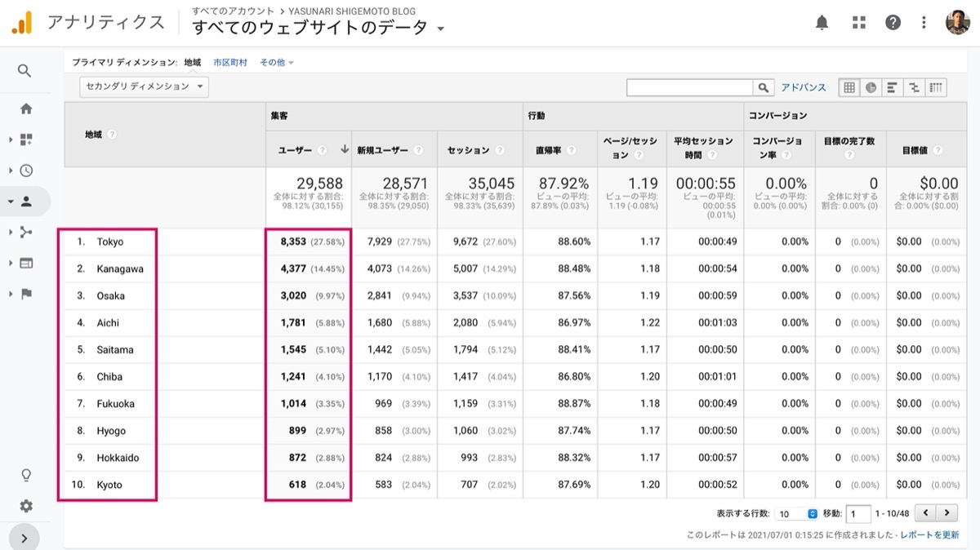Click the table search input field
Viewport: 980px width, 550px height.
click(x=689, y=87)
